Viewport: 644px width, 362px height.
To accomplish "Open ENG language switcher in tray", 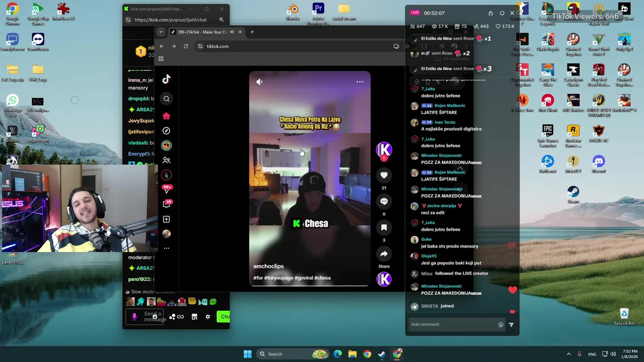I will click(592, 354).
